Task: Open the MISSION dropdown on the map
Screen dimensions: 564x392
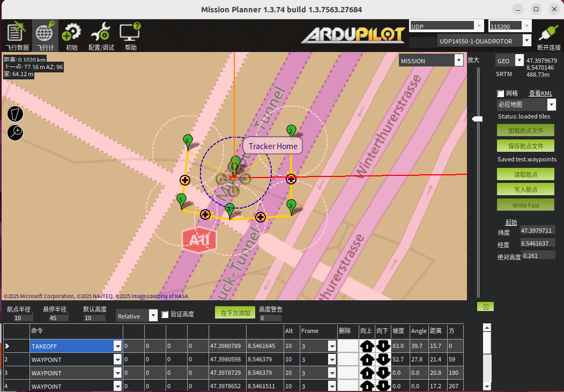Action: pyautogui.click(x=458, y=61)
